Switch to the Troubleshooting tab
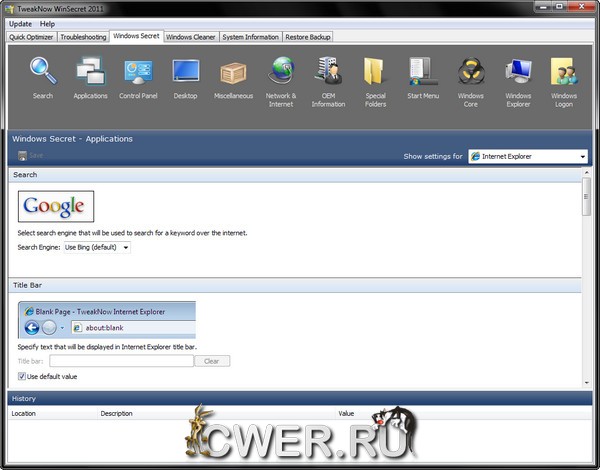Image resolution: width=600 pixels, height=470 pixels. click(x=83, y=37)
